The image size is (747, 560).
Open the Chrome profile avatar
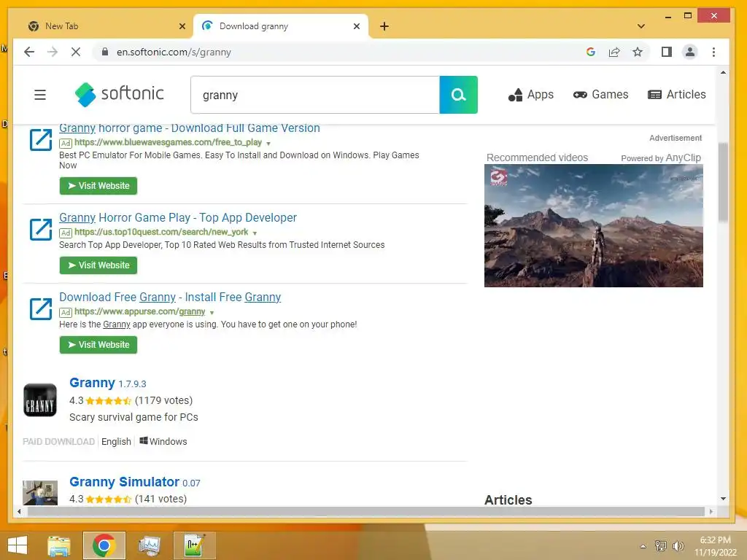coord(690,52)
